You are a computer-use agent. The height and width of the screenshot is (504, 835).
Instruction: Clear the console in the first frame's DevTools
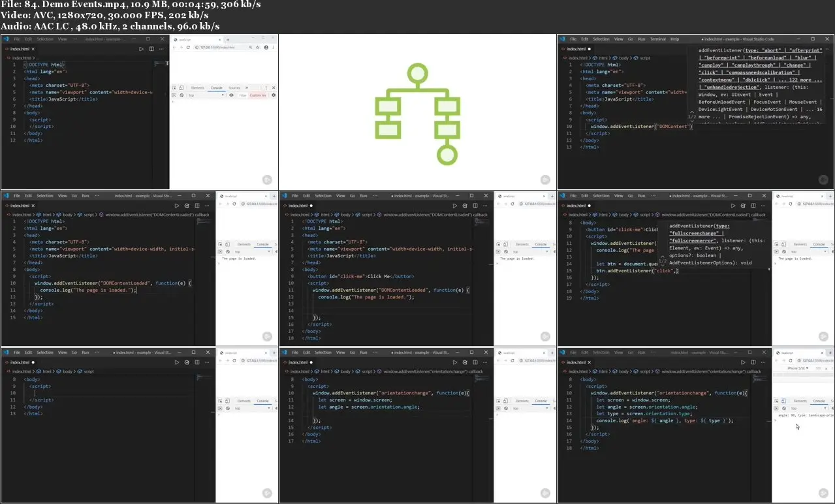tap(181, 95)
